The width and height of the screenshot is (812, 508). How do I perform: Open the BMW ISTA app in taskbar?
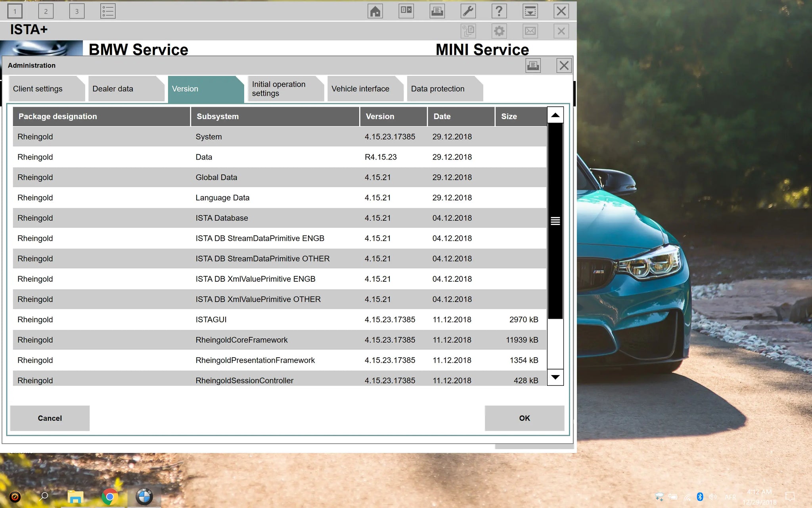pyautogui.click(x=144, y=496)
